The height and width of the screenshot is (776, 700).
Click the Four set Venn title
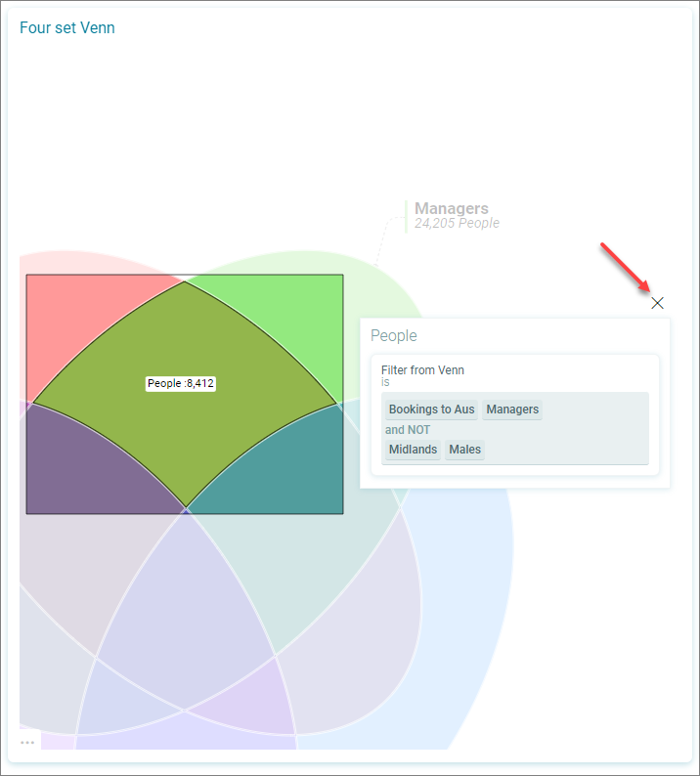pos(67,27)
